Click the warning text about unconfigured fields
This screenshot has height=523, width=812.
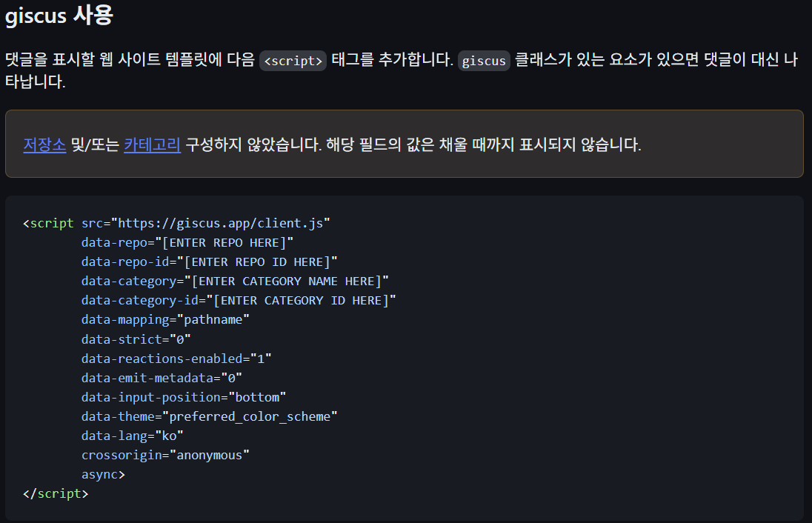click(413, 144)
